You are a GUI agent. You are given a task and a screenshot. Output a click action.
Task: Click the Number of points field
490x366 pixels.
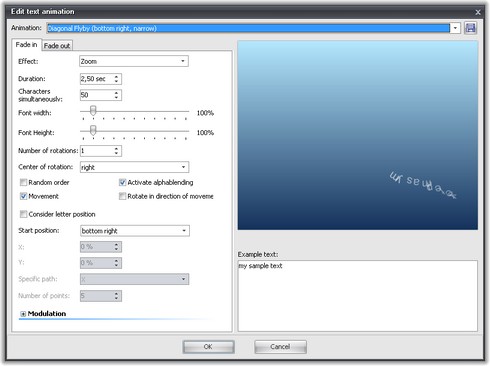(101, 296)
